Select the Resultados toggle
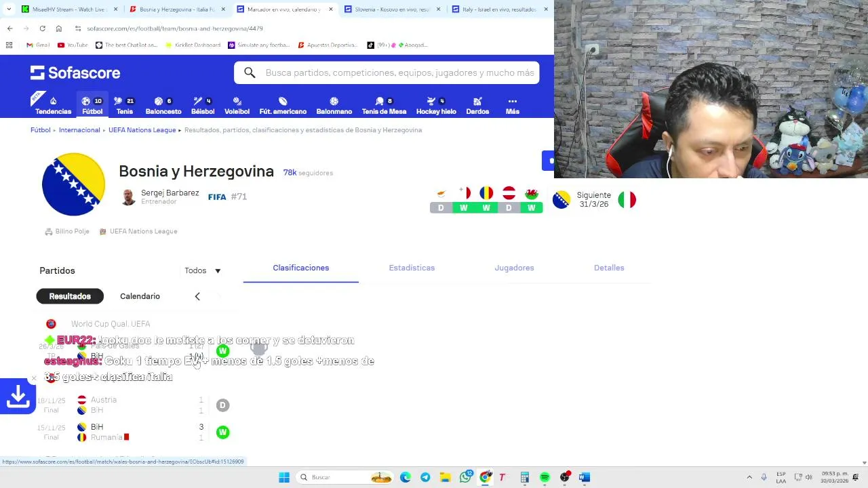This screenshot has height=488, width=868. [70, 296]
